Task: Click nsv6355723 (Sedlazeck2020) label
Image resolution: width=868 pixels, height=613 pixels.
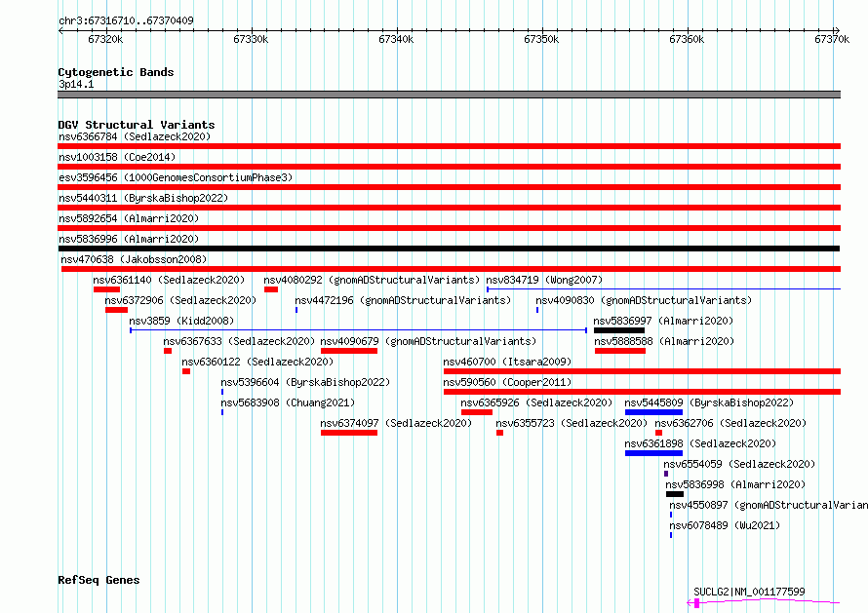Action: click(572, 423)
